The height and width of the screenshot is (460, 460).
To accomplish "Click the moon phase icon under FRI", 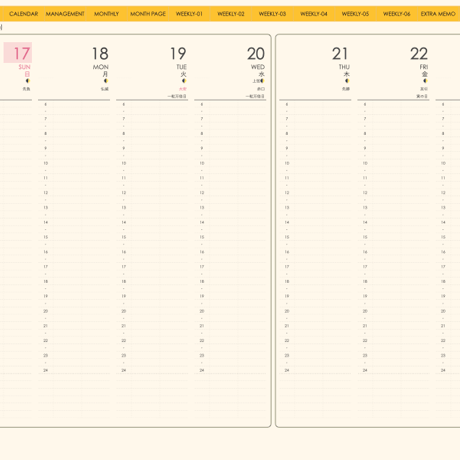I will [x=425, y=81].
